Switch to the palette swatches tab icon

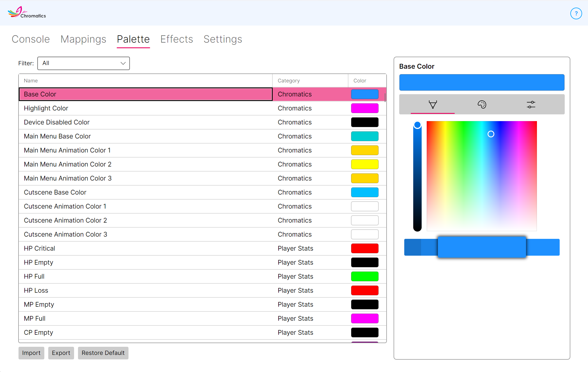482,105
